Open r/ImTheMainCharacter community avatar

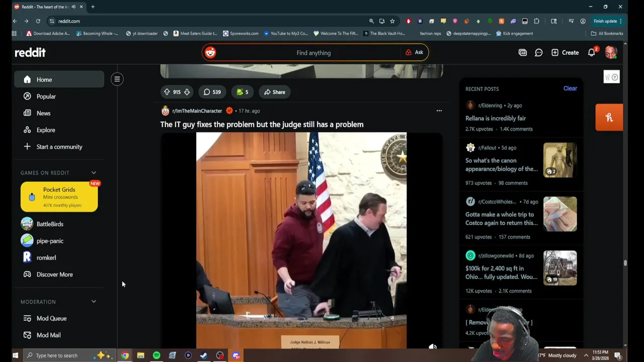click(x=165, y=111)
